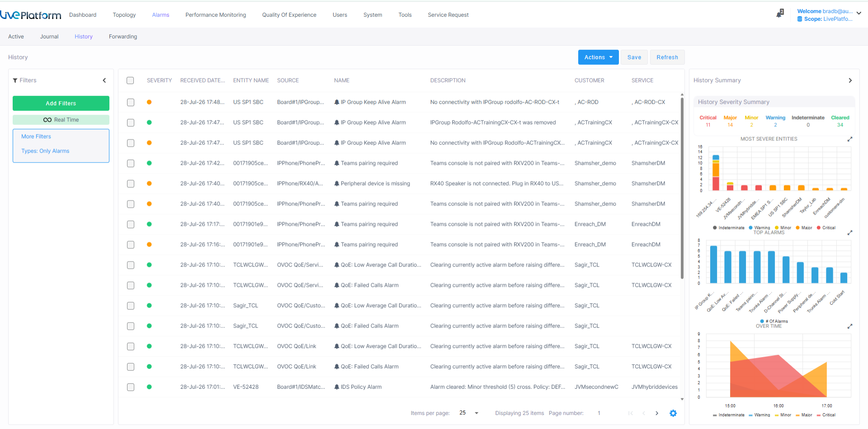Check the TCLWCLGW OVOC QoE/Link Failed Calls row
The image size is (868, 429).
click(x=131, y=367)
